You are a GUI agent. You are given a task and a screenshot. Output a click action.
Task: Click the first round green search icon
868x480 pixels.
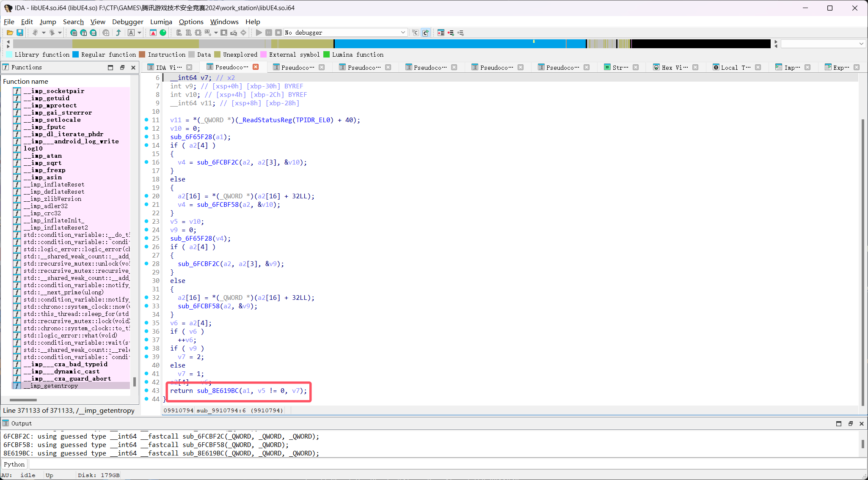pyautogui.click(x=74, y=33)
